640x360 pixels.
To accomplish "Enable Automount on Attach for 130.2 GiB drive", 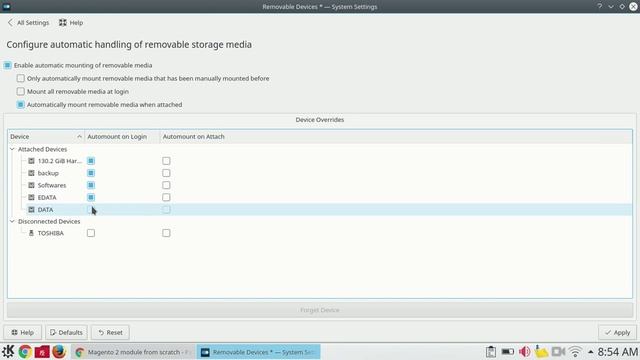I will click(166, 161).
